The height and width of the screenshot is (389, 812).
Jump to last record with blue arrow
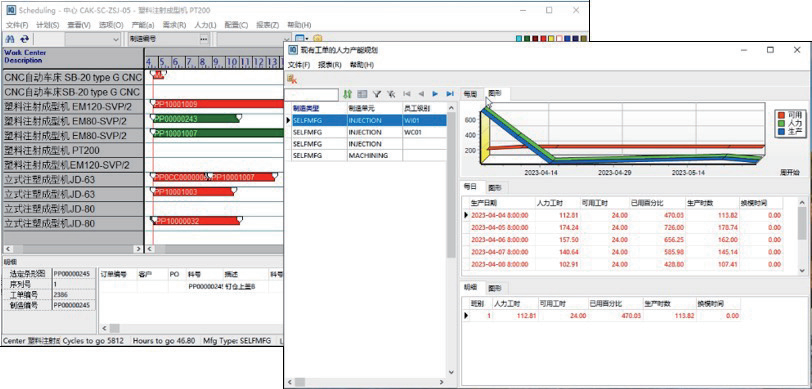[450, 94]
